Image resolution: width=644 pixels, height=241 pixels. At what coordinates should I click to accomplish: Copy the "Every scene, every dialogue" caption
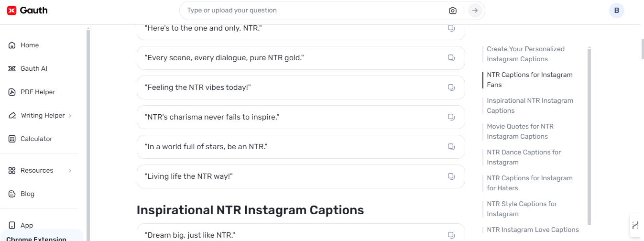[451, 58]
